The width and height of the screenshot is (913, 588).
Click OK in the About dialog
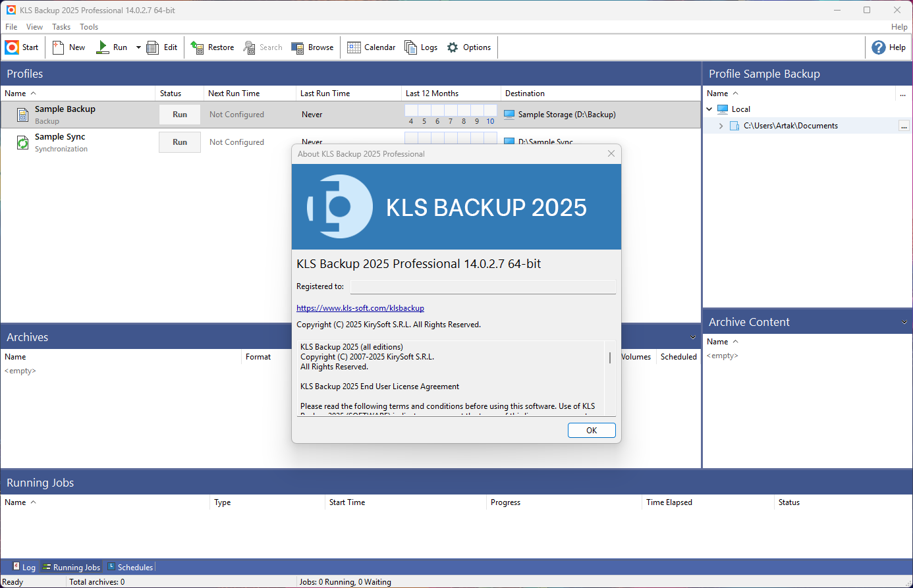tap(592, 430)
